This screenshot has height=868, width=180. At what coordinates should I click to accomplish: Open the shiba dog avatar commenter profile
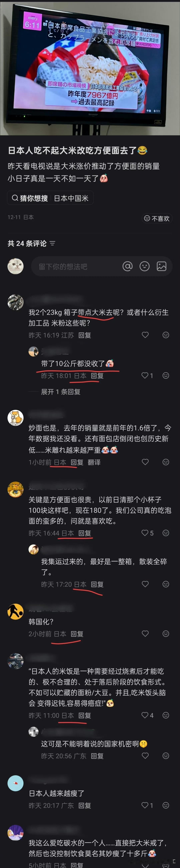[x=16, y=418]
